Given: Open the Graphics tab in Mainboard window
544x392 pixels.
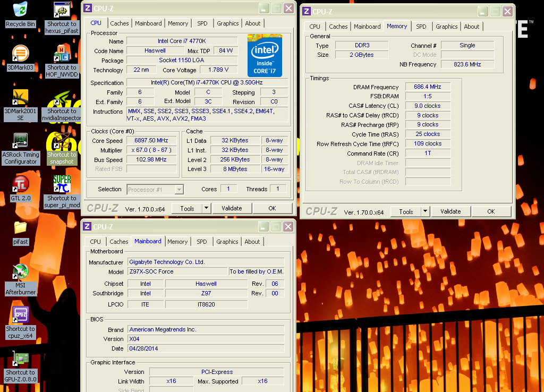Looking at the screenshot, I should 227,242.
